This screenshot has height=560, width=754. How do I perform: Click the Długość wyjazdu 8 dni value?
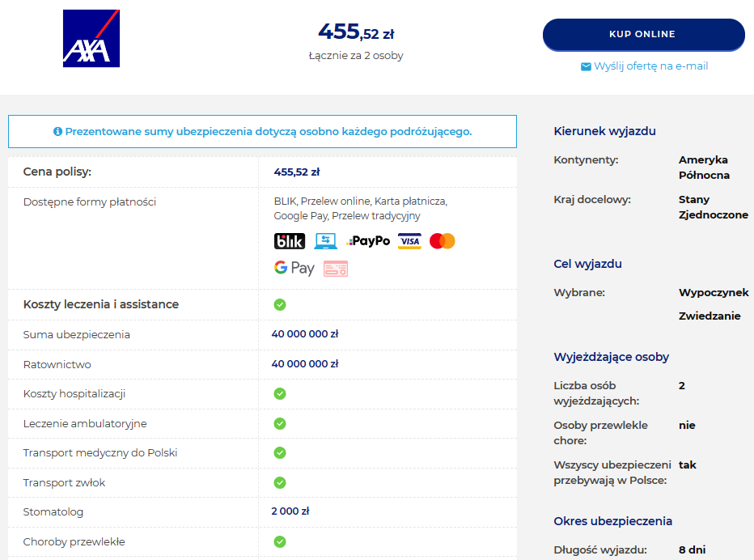(692, 549)
